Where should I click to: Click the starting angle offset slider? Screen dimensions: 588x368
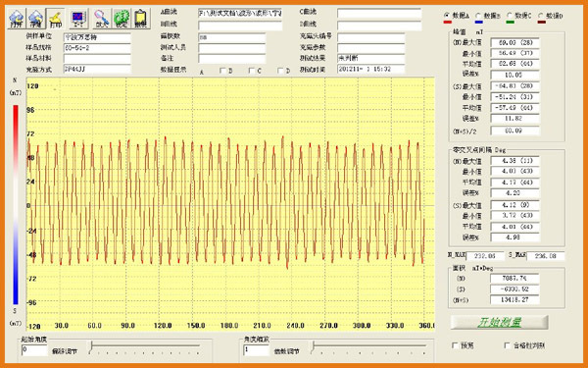pyautogui.click(x=145, y=347)
